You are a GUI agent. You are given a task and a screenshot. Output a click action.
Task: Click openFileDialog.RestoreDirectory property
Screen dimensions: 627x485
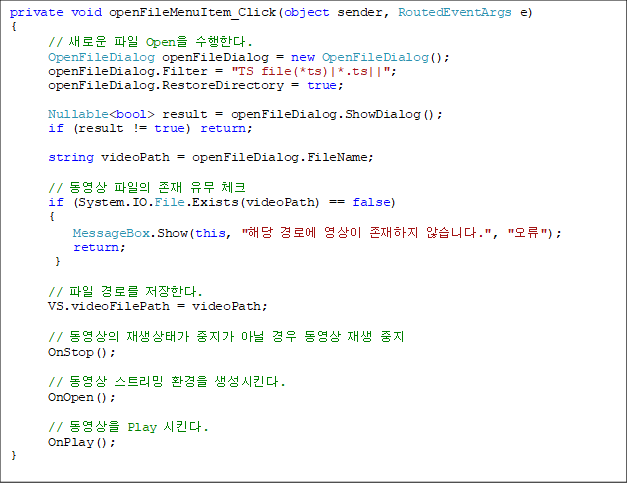tap(166, 86)
